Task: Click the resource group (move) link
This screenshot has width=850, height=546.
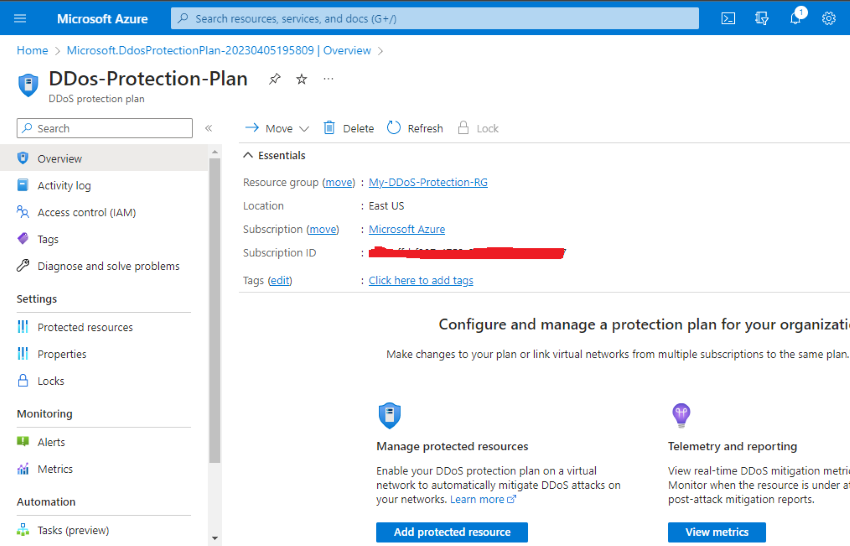Action: click(x=339, y=182)
